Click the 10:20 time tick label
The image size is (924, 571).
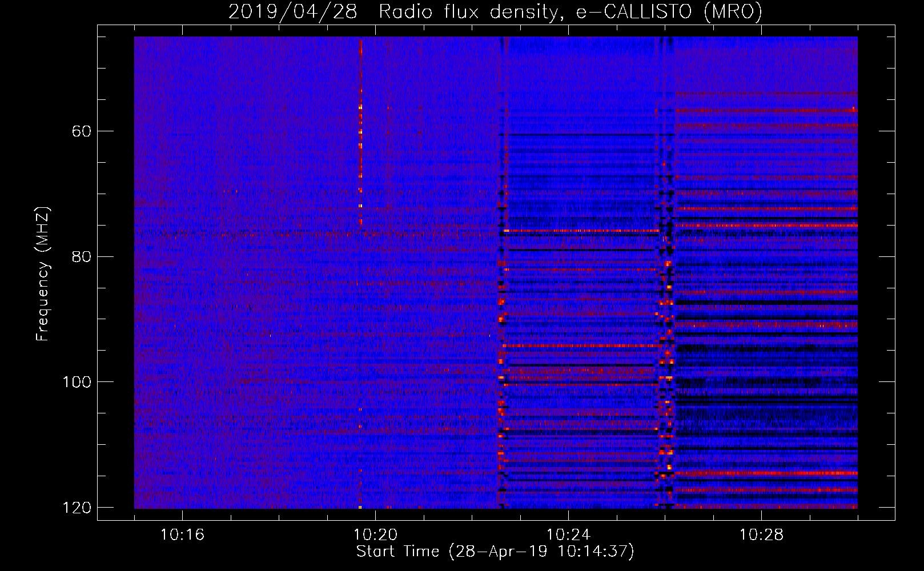point(375,535)
